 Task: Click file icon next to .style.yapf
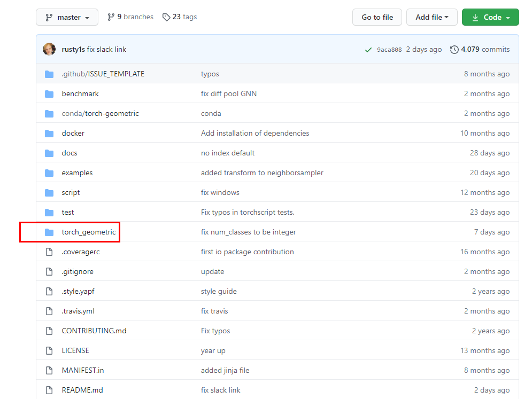pos(49,292)
